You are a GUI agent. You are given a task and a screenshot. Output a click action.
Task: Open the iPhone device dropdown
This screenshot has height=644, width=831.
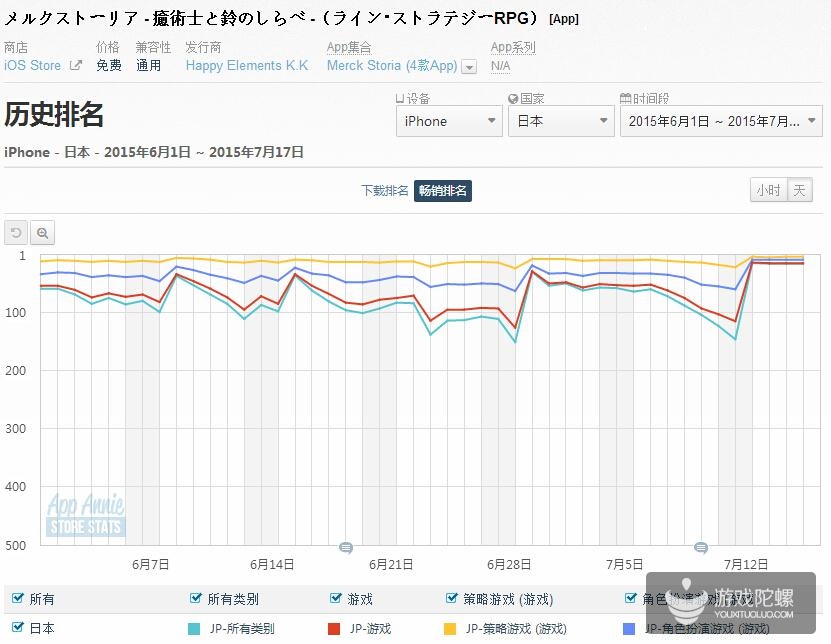tap(449, 121)
